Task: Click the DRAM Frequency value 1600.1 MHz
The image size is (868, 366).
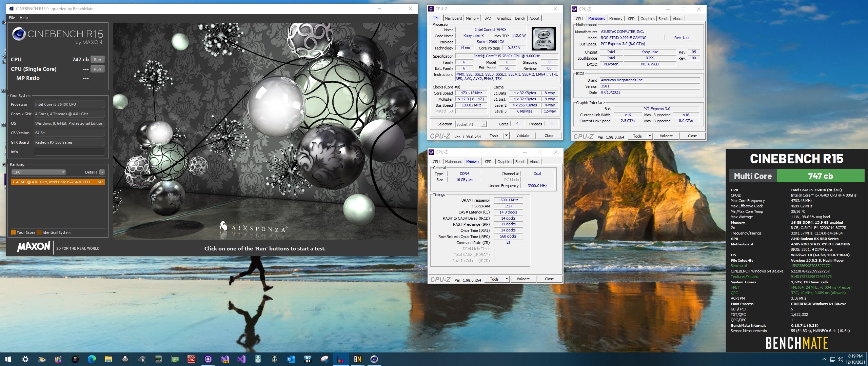Action: click(x=508, y=200)
